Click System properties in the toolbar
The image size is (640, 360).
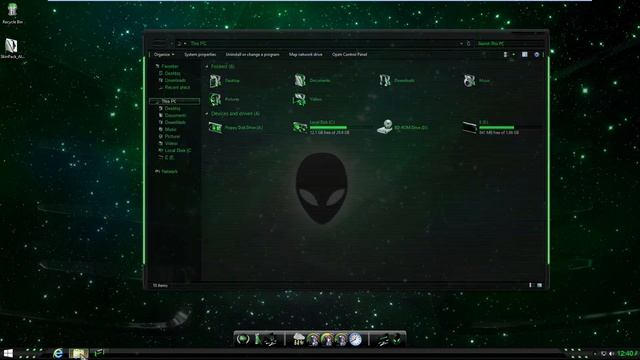point(200,54)
